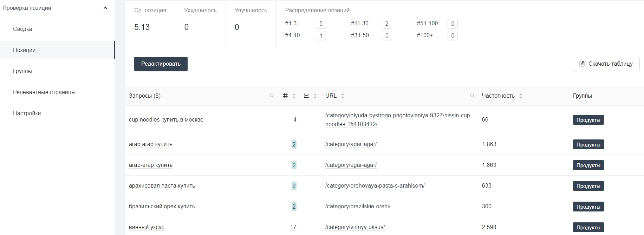This screenshot has width=644, height=235.
Task: Open the Группы sidebar section
Action: pos(22,71)
